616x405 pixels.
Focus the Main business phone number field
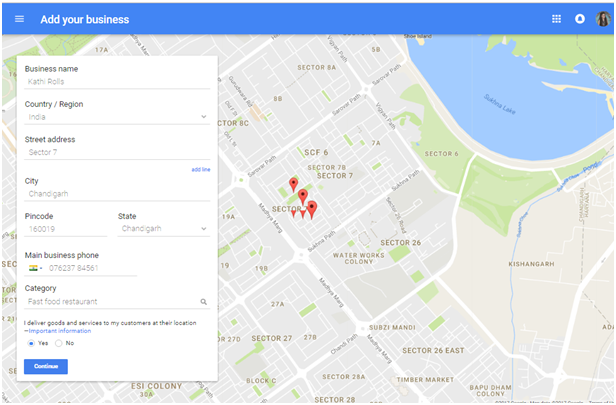[x=92, y=268]
